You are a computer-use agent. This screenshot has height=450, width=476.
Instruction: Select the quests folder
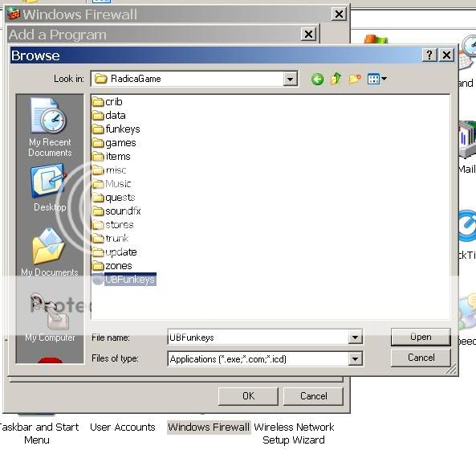coord(113,198)
